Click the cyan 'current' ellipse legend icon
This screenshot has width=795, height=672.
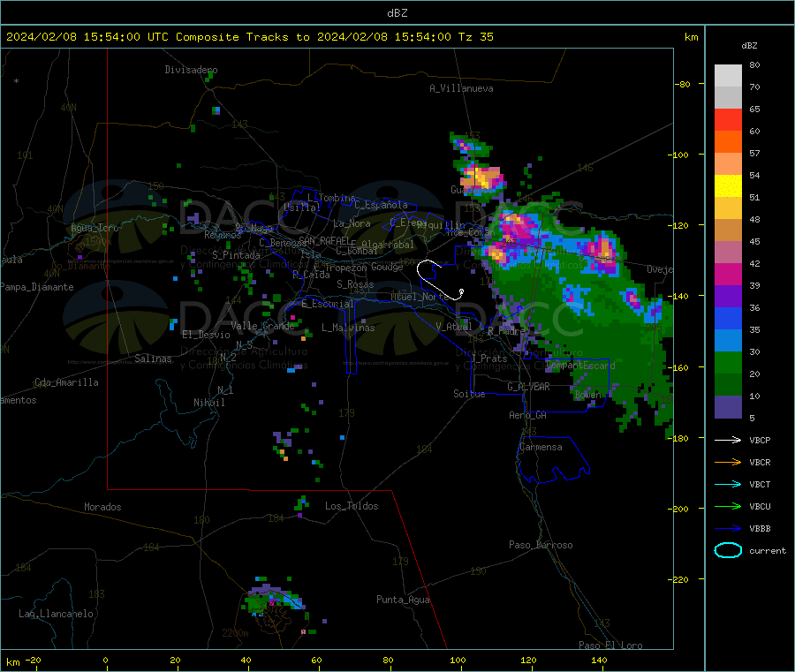click(728, 550)
